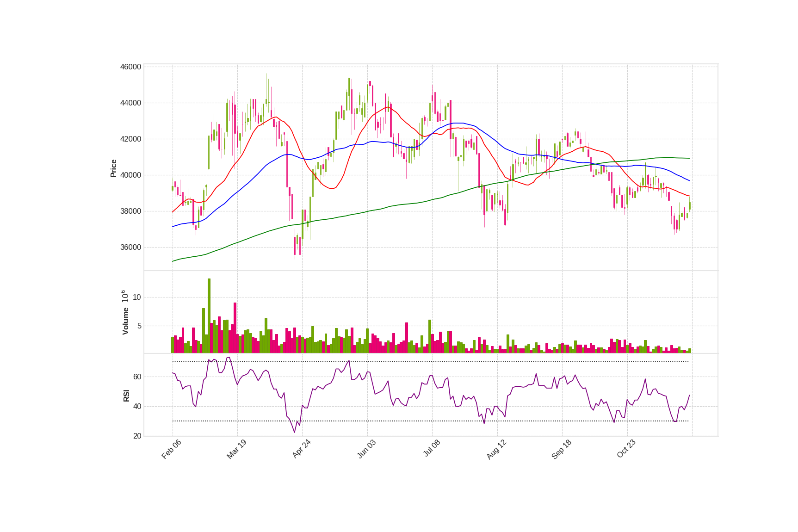Click the Oct 23 date label
Image resolution: width=798 pixels, height=532 pixels.
(x=626, y=449)
